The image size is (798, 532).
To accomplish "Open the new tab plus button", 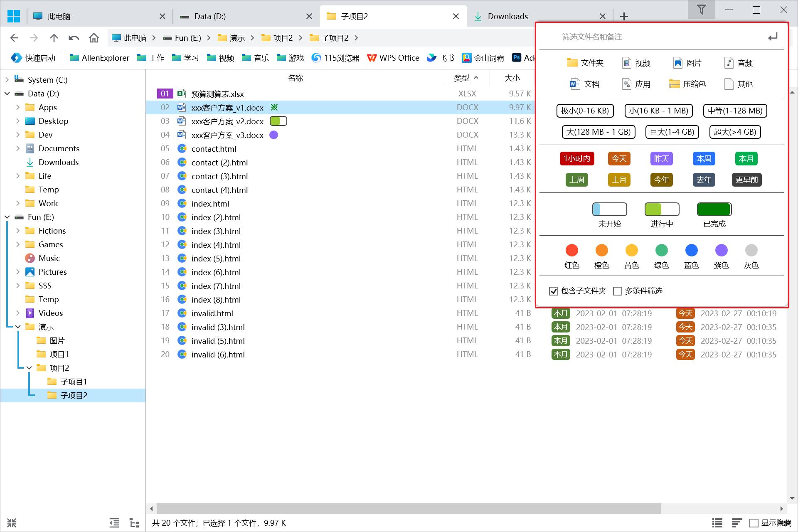I will point(624,17).
